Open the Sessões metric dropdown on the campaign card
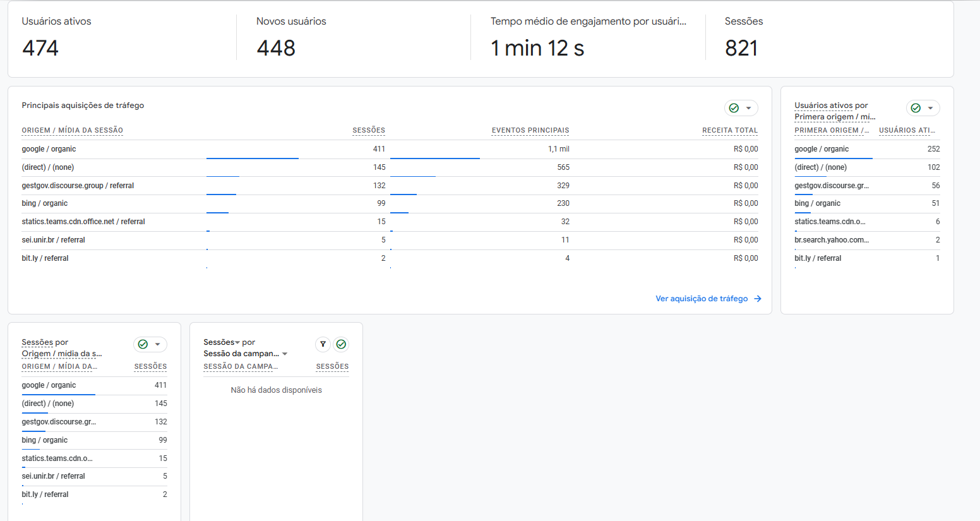980x521 pixels. pyautogui.click(x=237, y=342)
